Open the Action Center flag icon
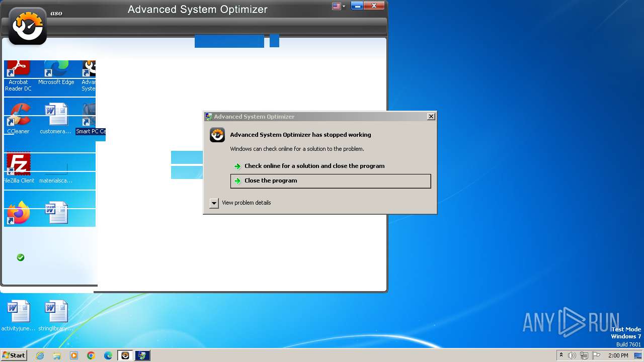The width and height of the screenshot is (644, 362). click(x=596, y=355)
